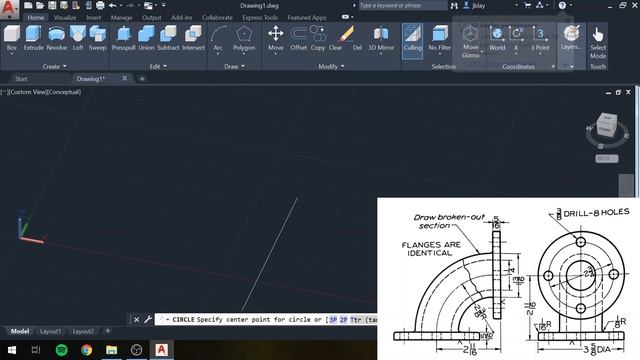Screen dimensions: 640x360
Task: Click the command line input
Action: pyautogui.click(x=266, y=319)
